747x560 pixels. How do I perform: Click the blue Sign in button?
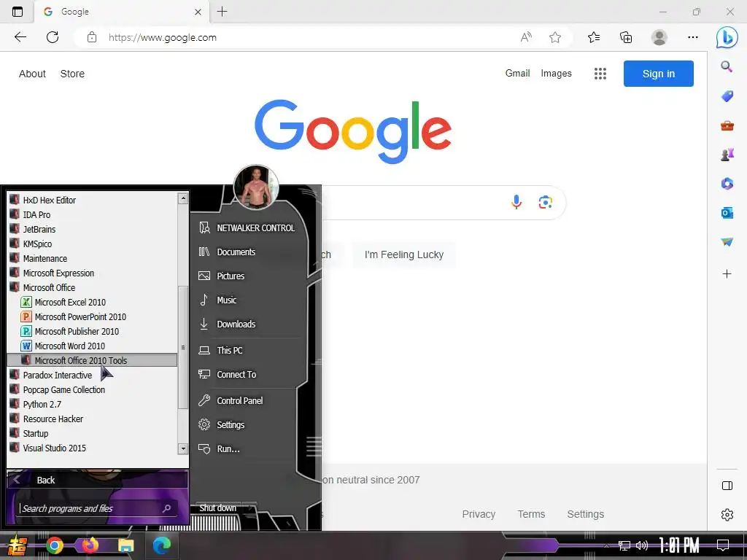(x=659, y=74)
